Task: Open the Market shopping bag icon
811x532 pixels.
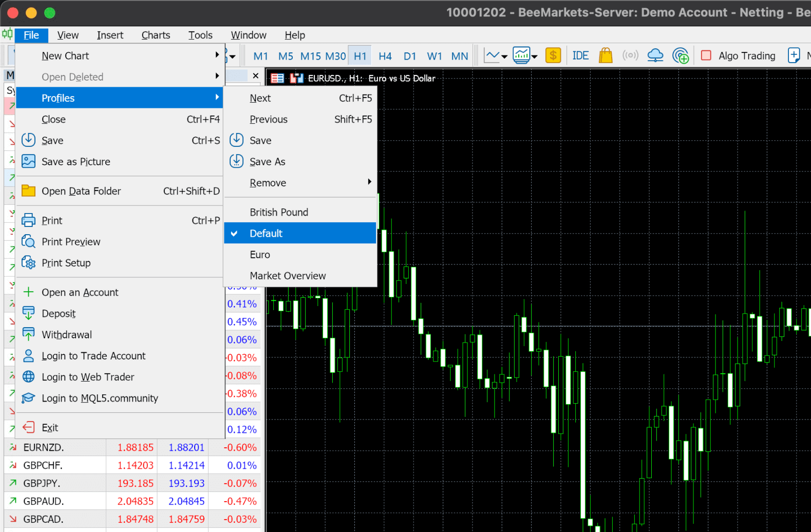Action: coord(606,55)
